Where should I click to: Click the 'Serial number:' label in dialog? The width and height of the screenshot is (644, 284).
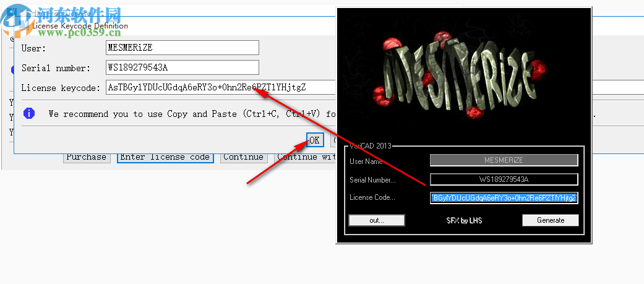tap(56, 68)
